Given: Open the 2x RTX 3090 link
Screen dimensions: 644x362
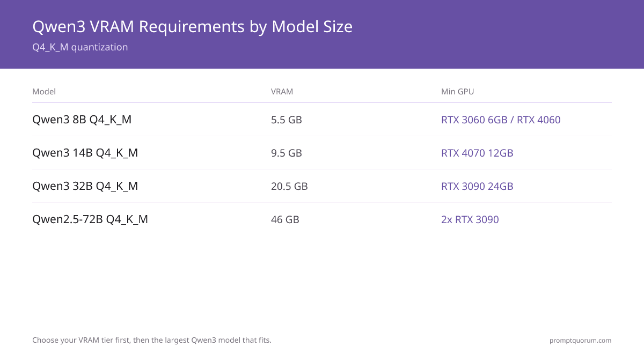Looking at the screenshot, I should [x=470, y=219].
